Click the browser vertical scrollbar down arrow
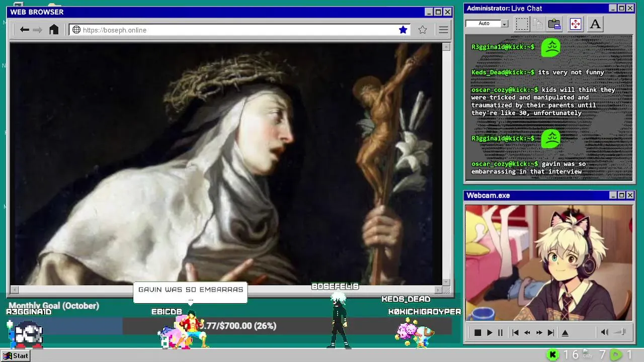 pyautogui.click(x=446, y=282)
